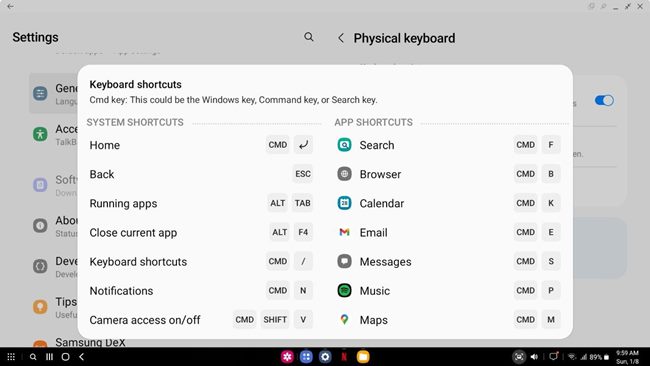Select the Running apps shortcut
Screen dimensions: 650x366
coord(201,203)
